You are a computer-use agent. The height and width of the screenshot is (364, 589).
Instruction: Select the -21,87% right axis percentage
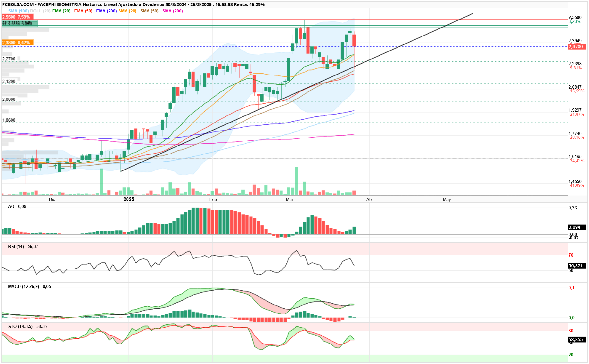coord(576,115)
